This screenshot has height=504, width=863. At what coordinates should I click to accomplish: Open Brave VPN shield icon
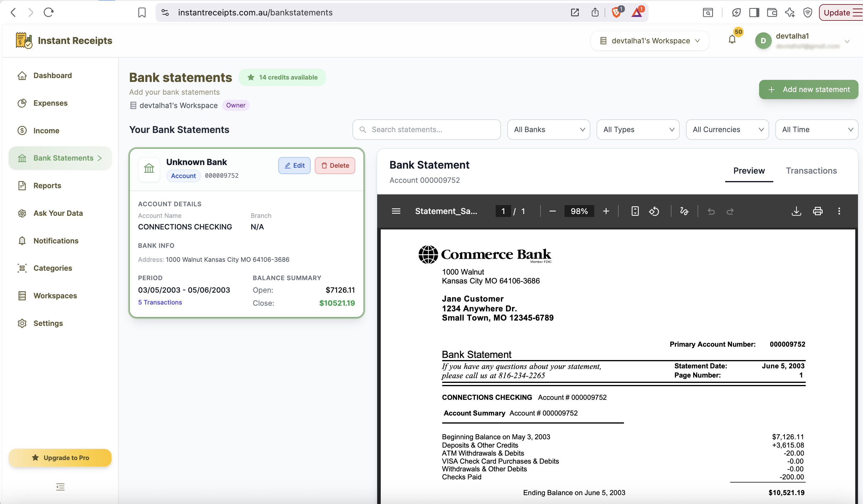[807, 13]
